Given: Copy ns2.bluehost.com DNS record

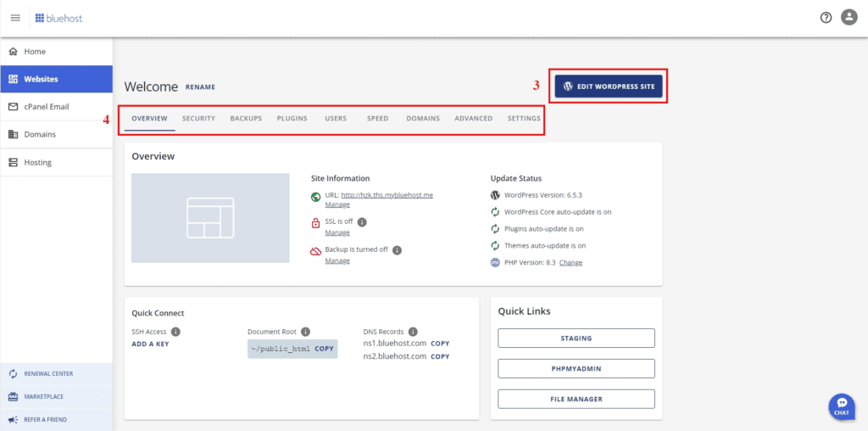Looking at the screenshot, I should pyautogui.click(x=440, y=357).
